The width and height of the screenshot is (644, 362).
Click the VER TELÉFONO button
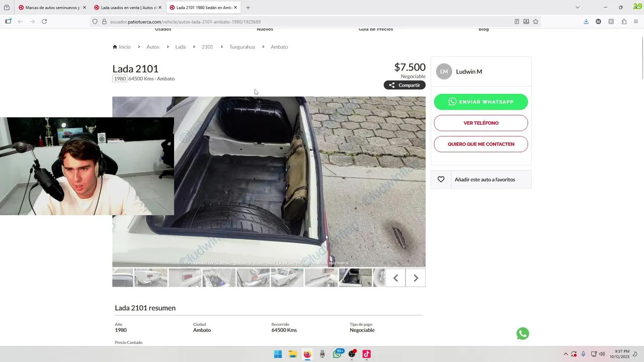click(481, 123)
